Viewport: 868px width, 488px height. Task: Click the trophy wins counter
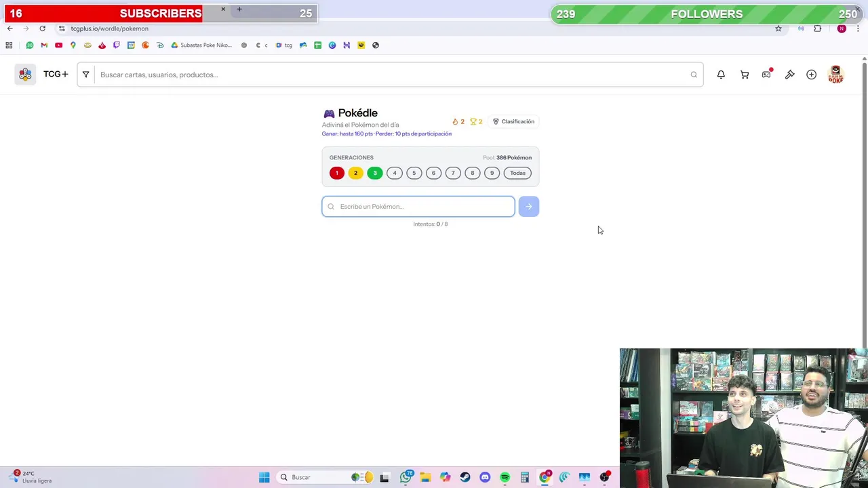[x=476, y=122]
